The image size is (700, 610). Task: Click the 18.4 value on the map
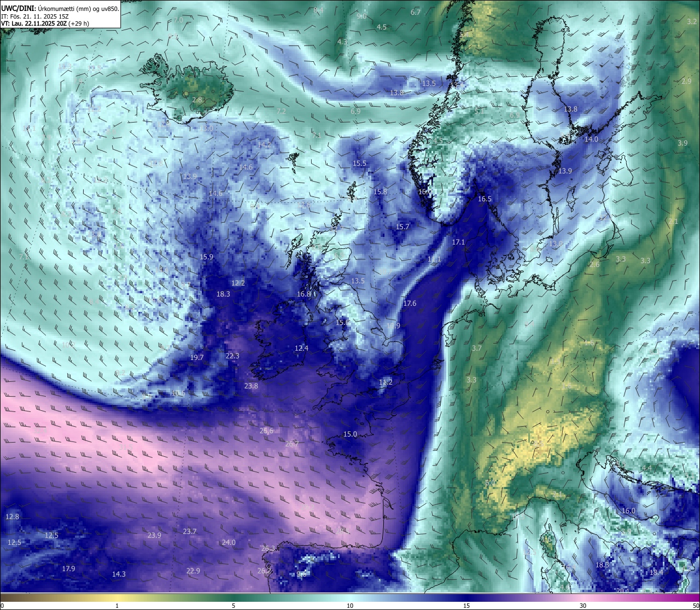pyautogui.click(x=656, y=572)
